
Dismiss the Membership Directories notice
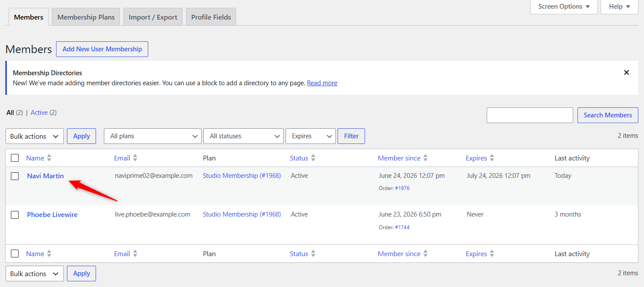tap(626, 73)
